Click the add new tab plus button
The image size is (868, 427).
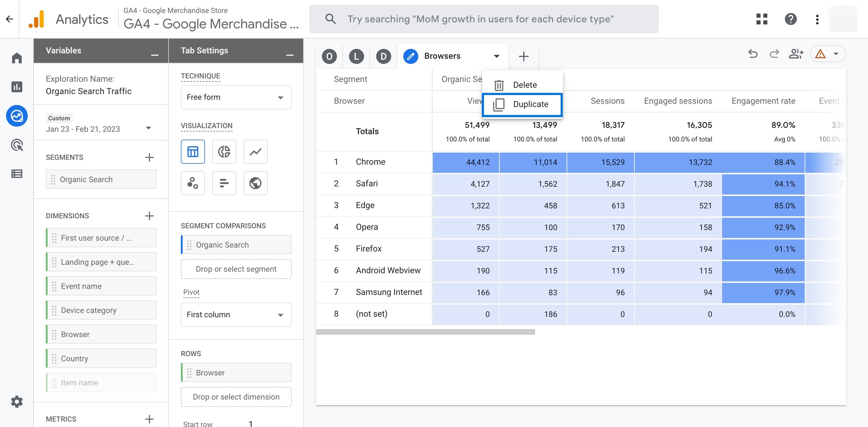[524, 55]
